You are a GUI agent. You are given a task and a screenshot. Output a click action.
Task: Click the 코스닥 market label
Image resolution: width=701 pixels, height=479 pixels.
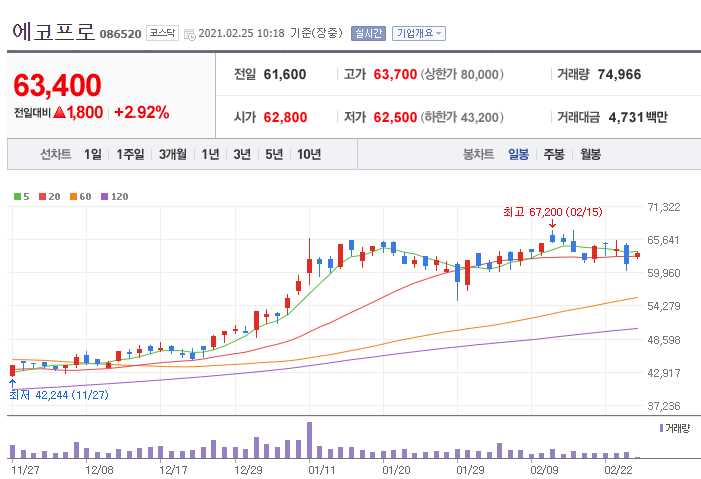click(162, 33)
